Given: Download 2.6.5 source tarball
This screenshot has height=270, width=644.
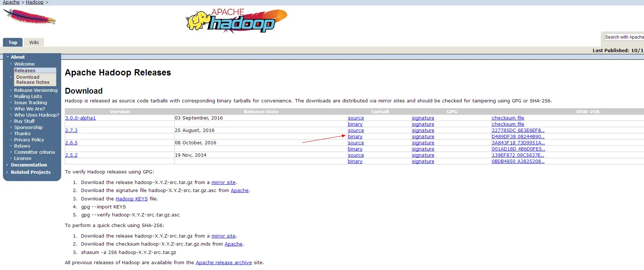Looking at the screenshot, I should (356, 143).
